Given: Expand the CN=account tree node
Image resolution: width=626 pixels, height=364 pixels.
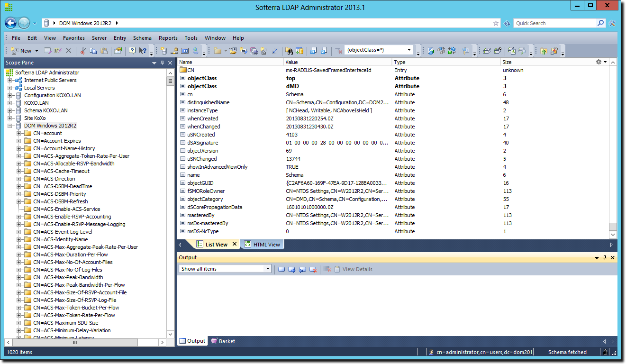Looking at the screenshot, I should pos(19,133).
